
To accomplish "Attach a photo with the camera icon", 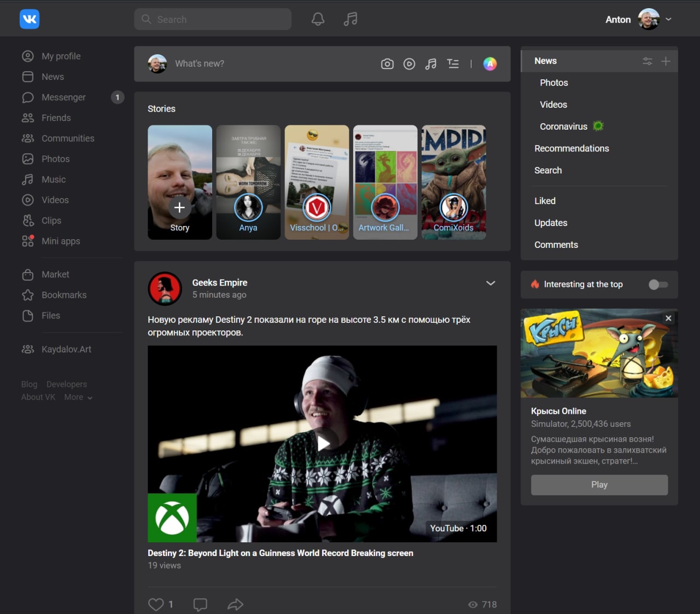I will click(x=387, y=64).
